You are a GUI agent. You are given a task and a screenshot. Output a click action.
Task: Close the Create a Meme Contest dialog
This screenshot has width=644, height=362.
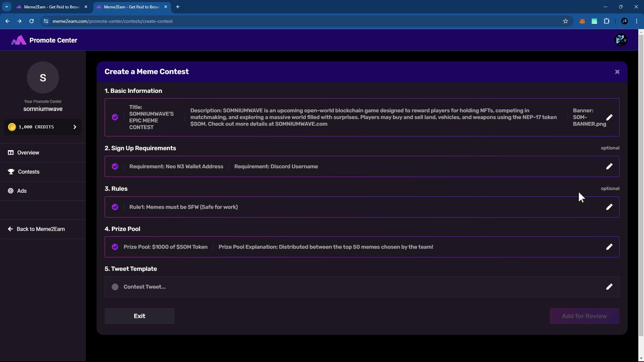pos(617,72)
